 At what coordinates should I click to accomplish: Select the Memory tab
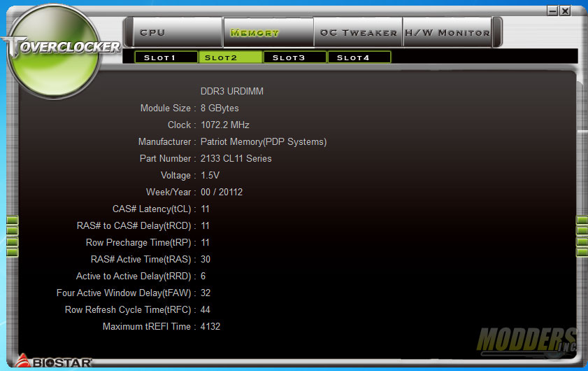click(268, 32)
